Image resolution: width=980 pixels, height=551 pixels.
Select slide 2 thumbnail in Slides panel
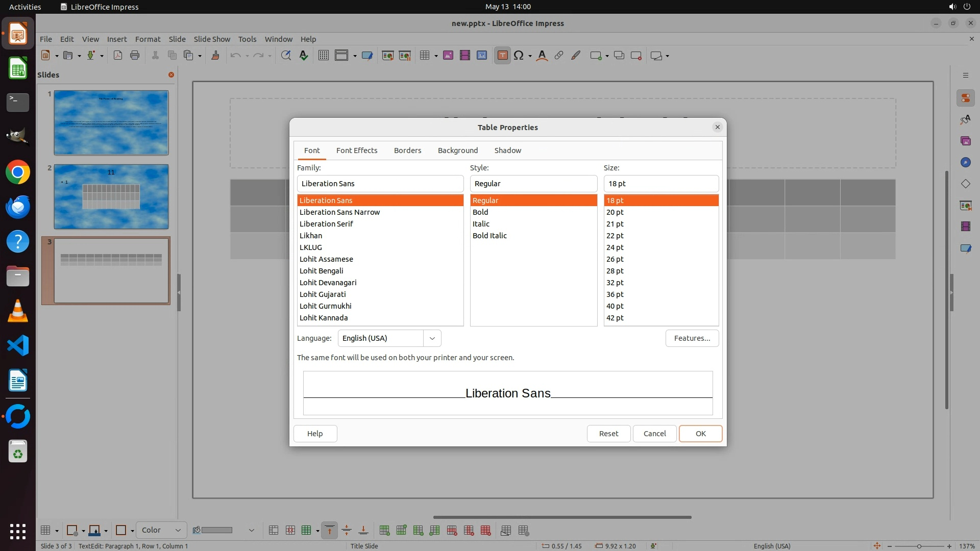111,197
